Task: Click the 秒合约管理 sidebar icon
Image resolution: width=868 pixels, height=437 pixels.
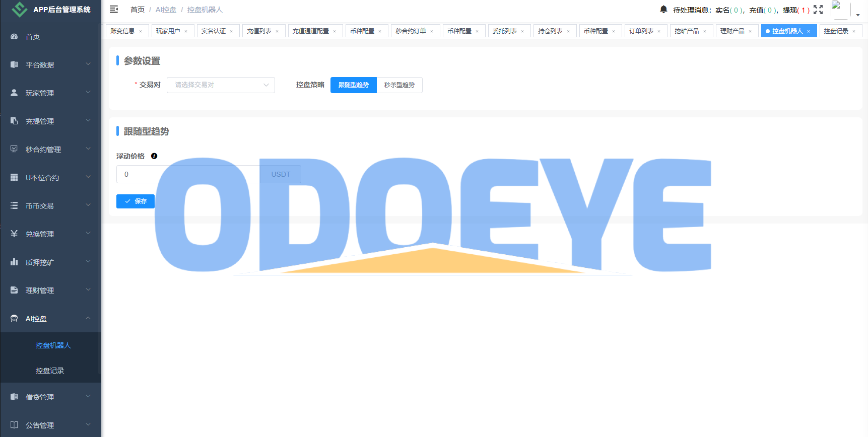Action: click(x=14, y=149)
